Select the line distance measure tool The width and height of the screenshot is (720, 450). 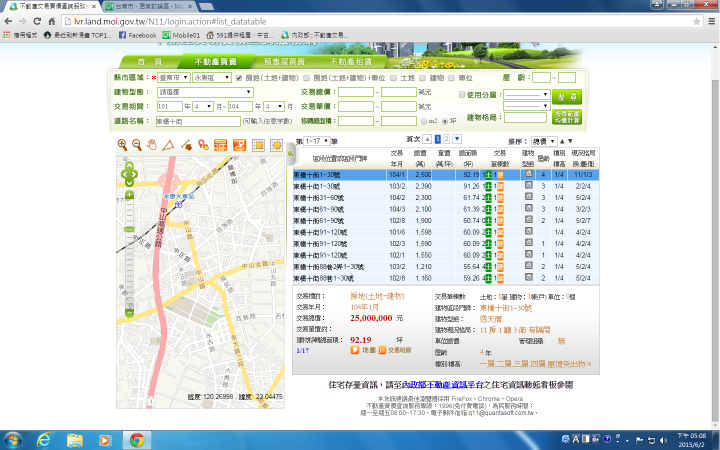(186, 145)
